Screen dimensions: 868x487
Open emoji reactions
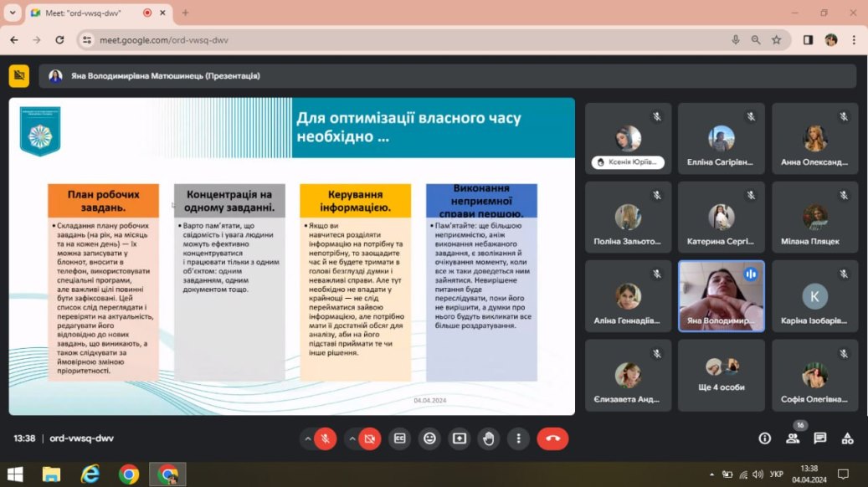(429, 438)
